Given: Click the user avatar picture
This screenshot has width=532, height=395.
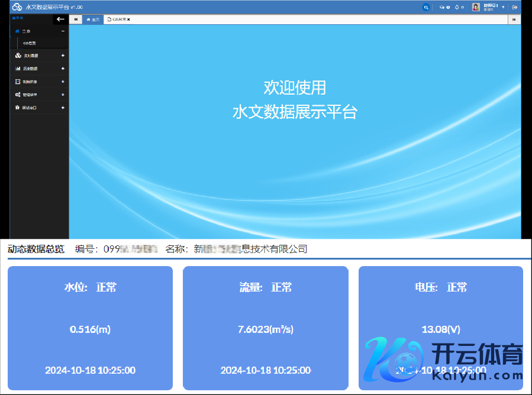Looking at the screenshot, I should tap(476, 7).
